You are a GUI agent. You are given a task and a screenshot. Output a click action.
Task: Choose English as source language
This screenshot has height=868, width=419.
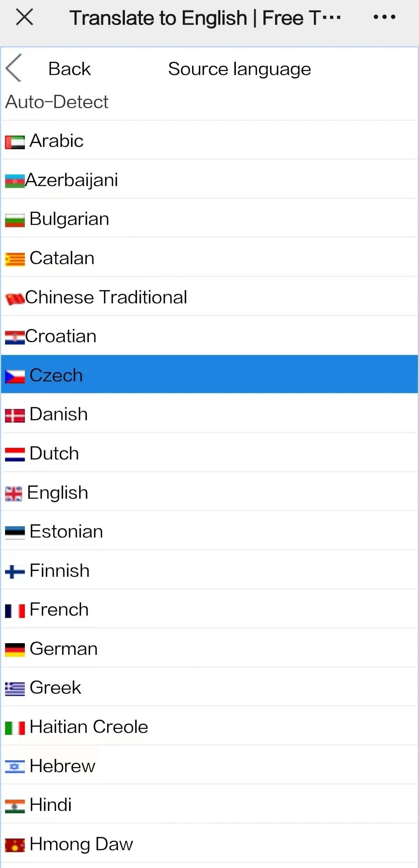tap(58, 492)
